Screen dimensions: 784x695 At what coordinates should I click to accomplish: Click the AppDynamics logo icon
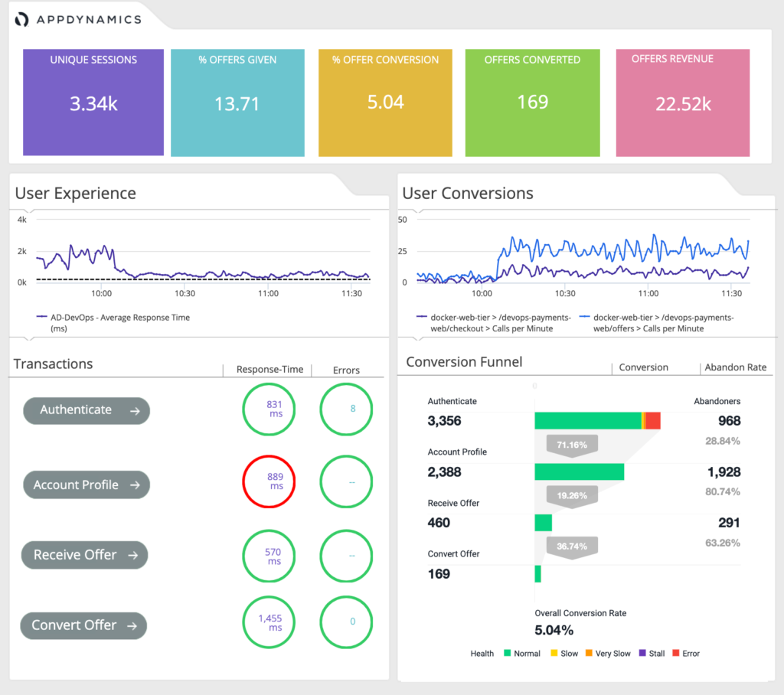23,19
